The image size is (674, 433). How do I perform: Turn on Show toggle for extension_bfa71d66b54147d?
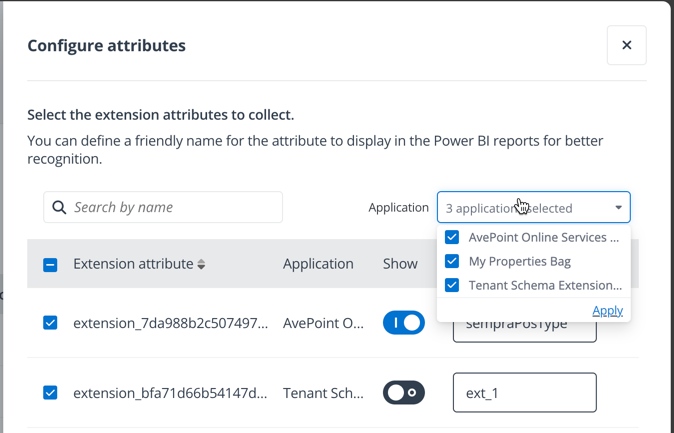coord(404,393)
